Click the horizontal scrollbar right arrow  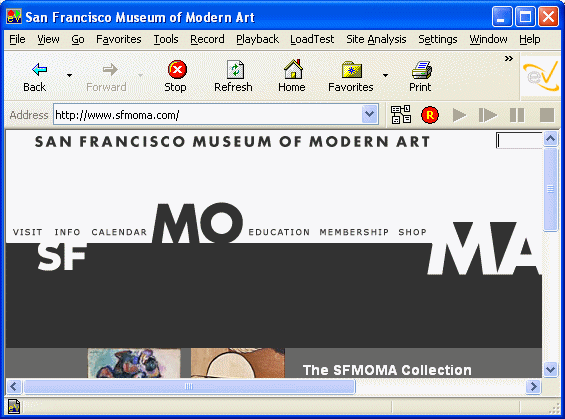(x=533, y=387)
